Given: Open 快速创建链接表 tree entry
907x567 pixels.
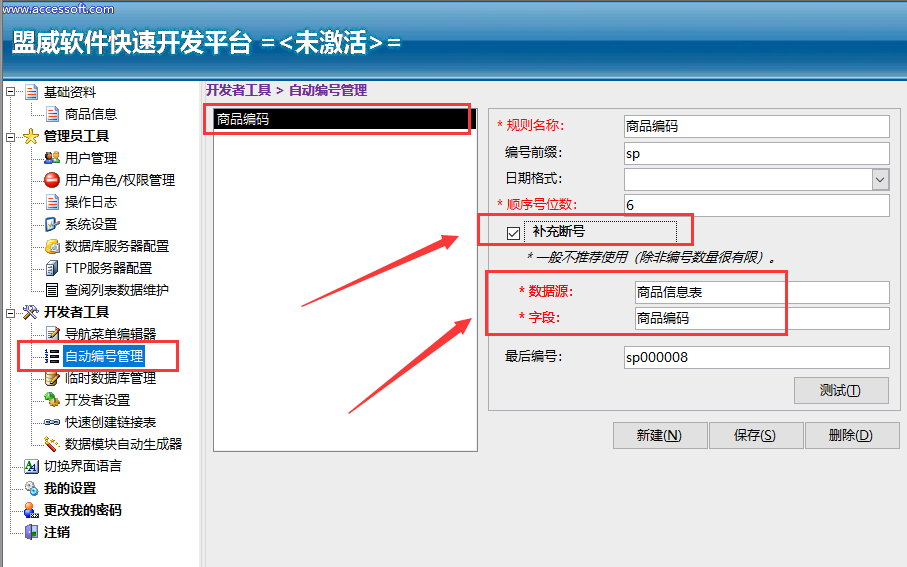Looking at the screenshot, I should [x=110, y=422].
